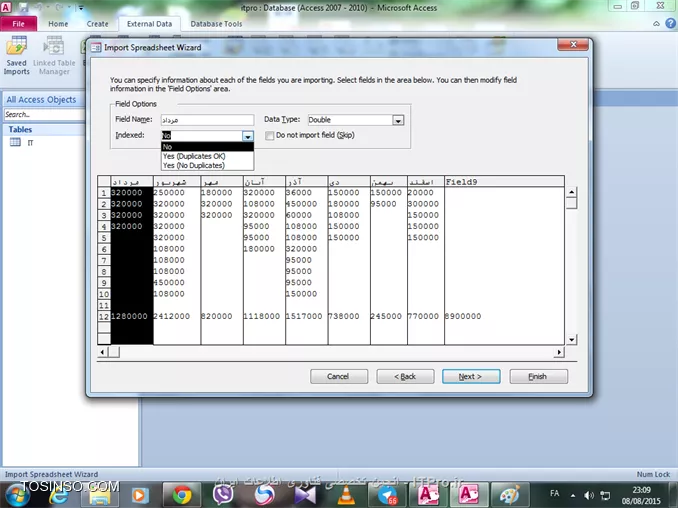The height and width of the screenshot is (508, 678).
Task: Click the Saved Imports icon
Action: pos(17,54)
